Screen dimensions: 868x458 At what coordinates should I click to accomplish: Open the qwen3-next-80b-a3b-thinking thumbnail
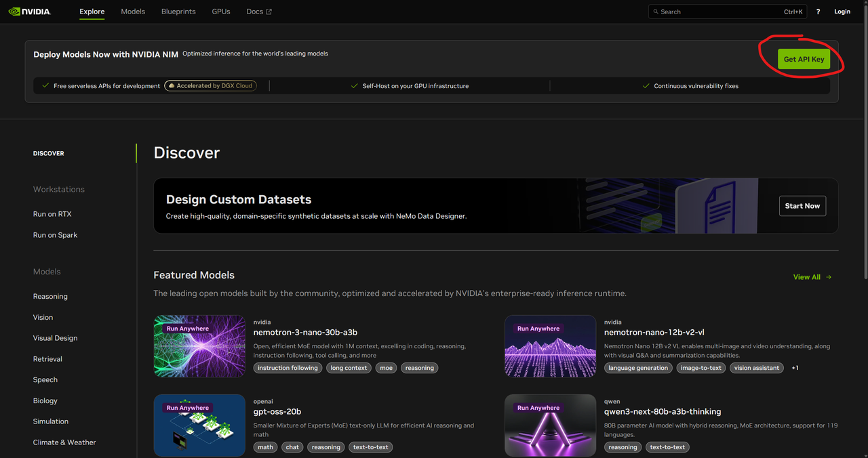coord(551,425)
